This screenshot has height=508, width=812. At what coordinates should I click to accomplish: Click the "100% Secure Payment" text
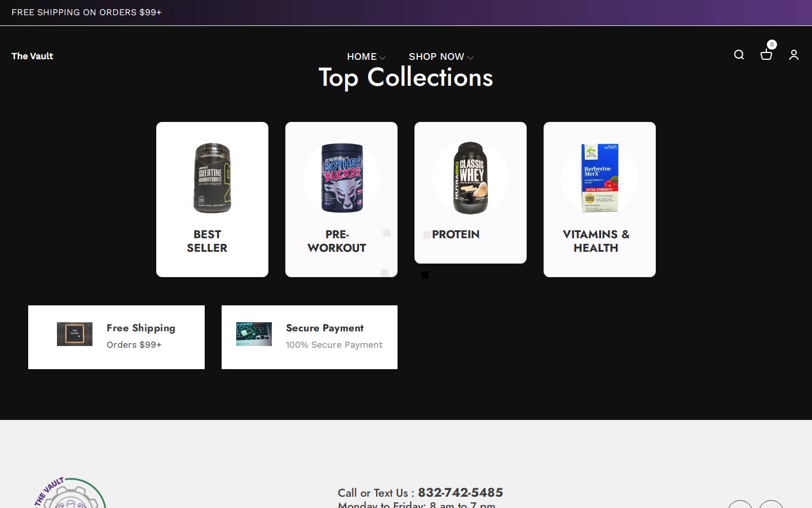pos(334,344)
